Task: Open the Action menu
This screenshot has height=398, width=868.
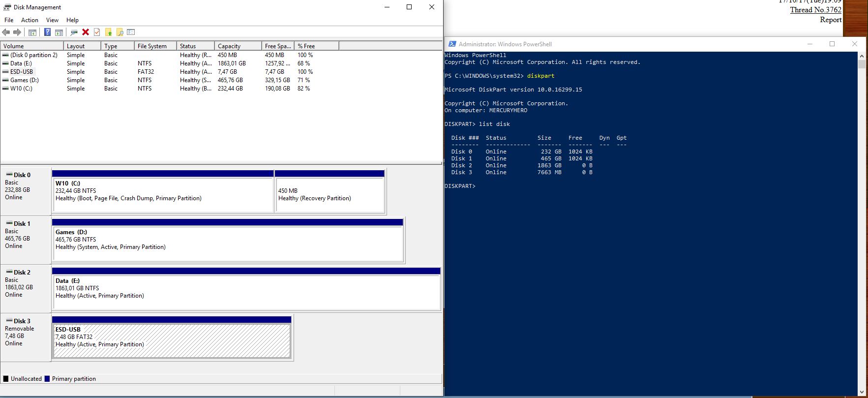Action: click(x=30, y=20)
